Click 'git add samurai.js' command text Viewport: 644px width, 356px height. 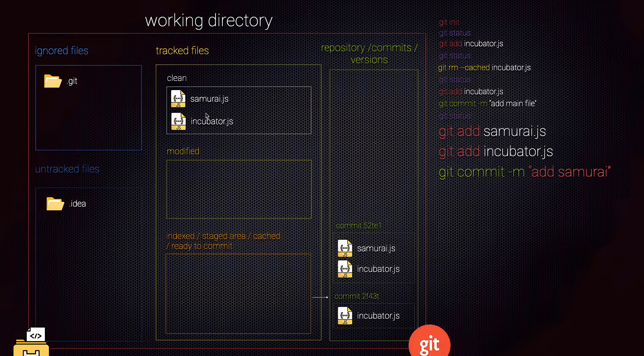point(492,131)
